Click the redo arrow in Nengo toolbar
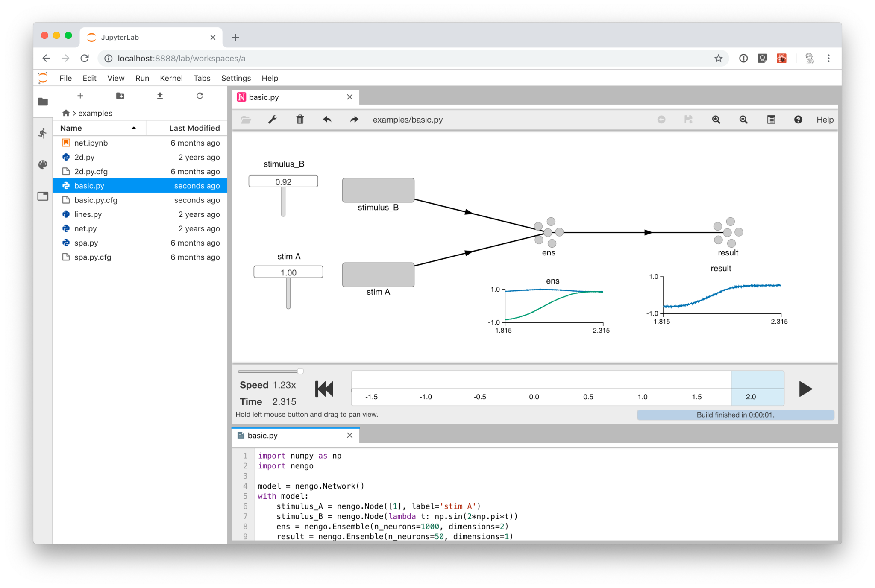This screenshot has height=588, width=875. [x=354, y=120]
